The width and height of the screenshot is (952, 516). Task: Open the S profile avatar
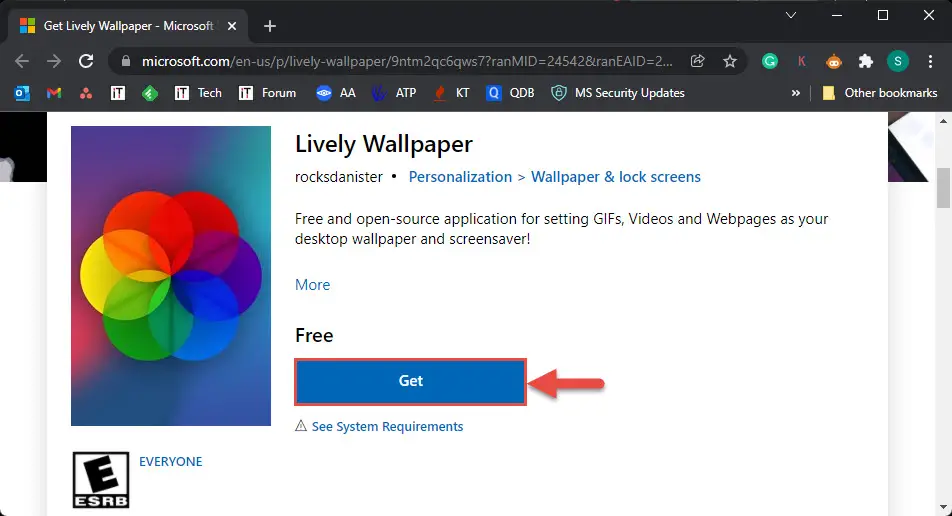pyautogui.click(x=898, y=61)
